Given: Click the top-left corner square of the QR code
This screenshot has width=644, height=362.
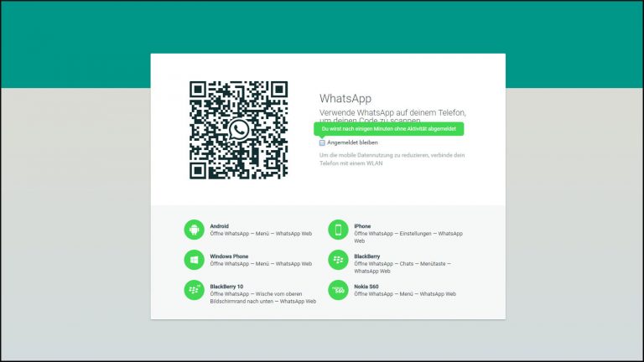Looking at the screenshot, I should pyautogui.click(x=200, y=90).
